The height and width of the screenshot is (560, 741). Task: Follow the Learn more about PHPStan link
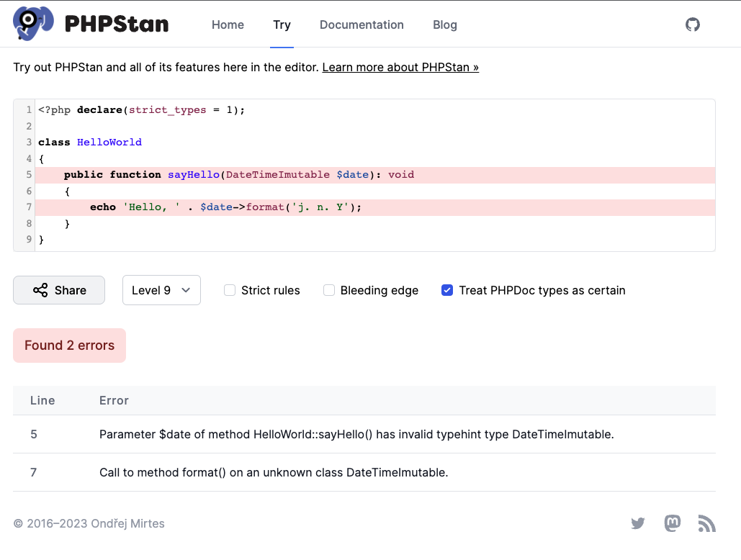pyautogui.click(x=400, y=67)
